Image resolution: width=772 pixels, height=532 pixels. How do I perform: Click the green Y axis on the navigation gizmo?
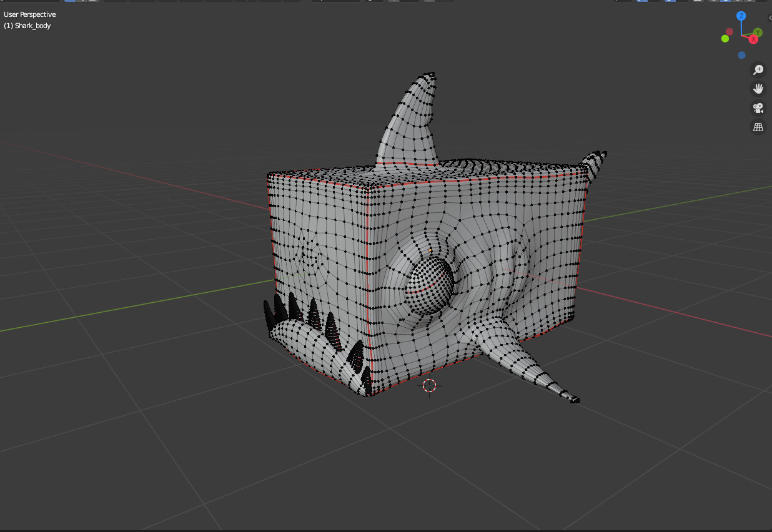(758, 32)
